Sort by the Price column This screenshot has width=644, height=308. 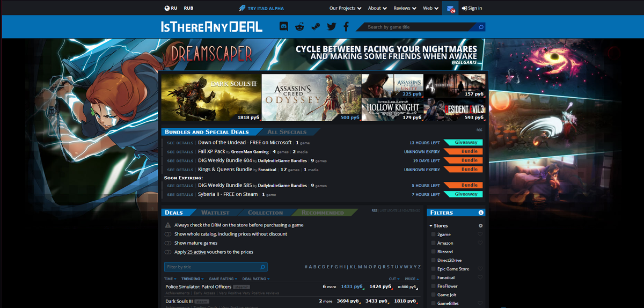click(412, 279)
